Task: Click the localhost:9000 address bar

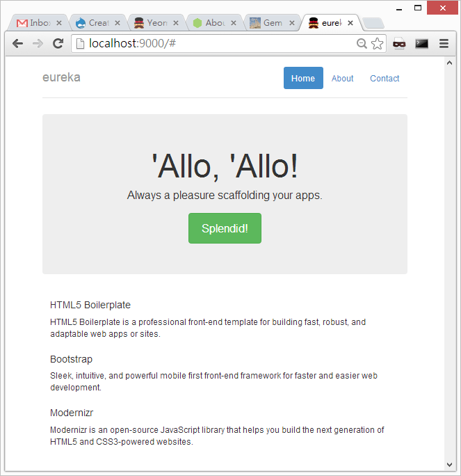Action: pyautogui.click(x=209, y=44)
